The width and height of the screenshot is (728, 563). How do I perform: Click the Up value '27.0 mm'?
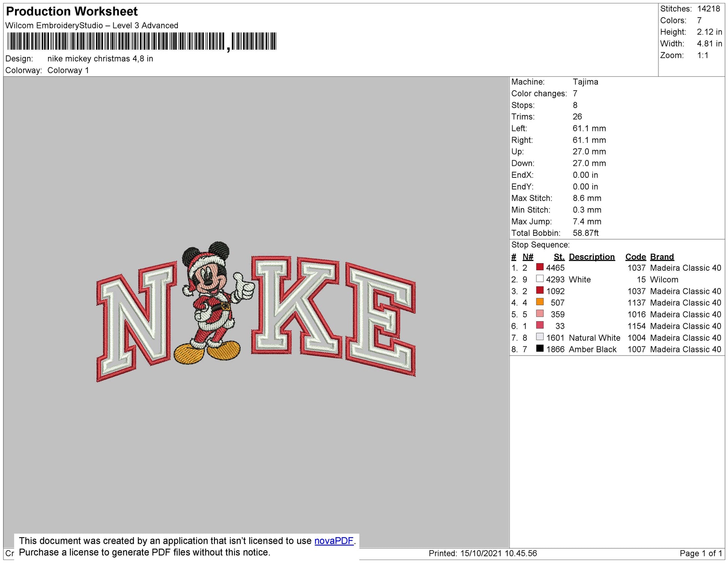(x=589, y=152)
